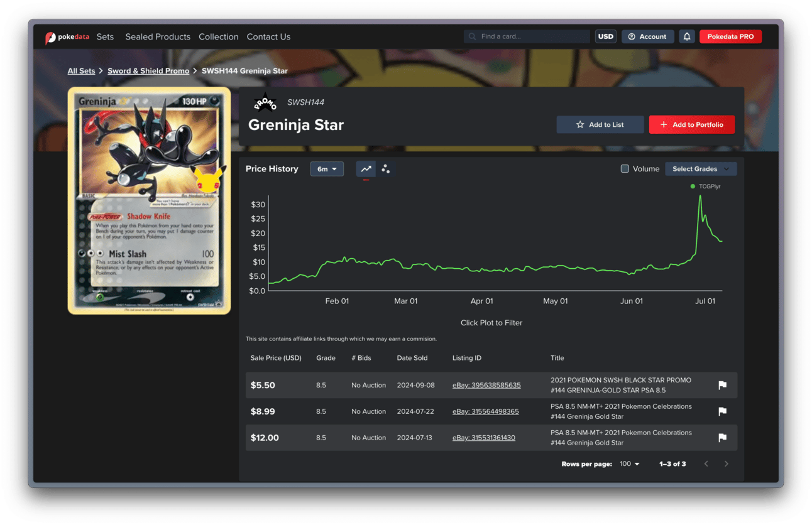
Task: Sort by # Bids column header
Action: click(x=361, y=358)
